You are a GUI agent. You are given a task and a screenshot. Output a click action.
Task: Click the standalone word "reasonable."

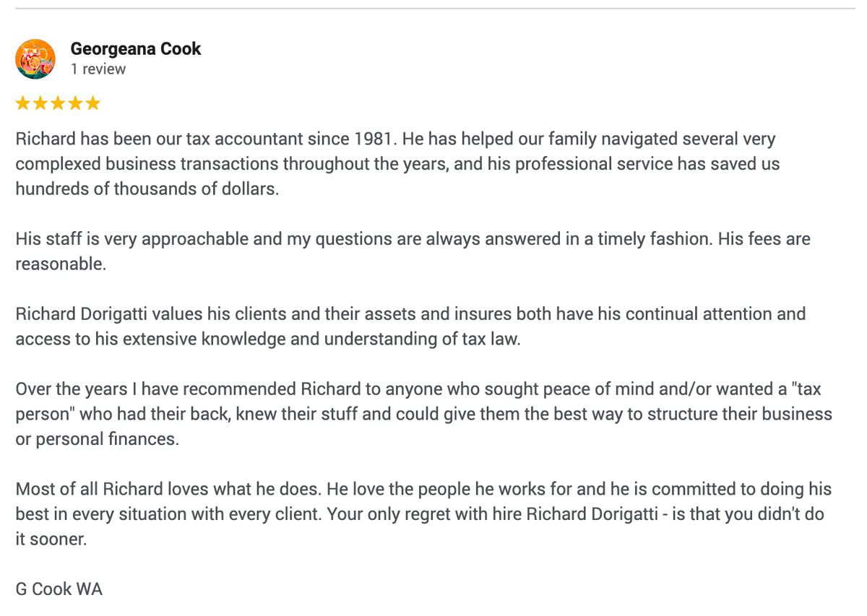click(61, 264)
